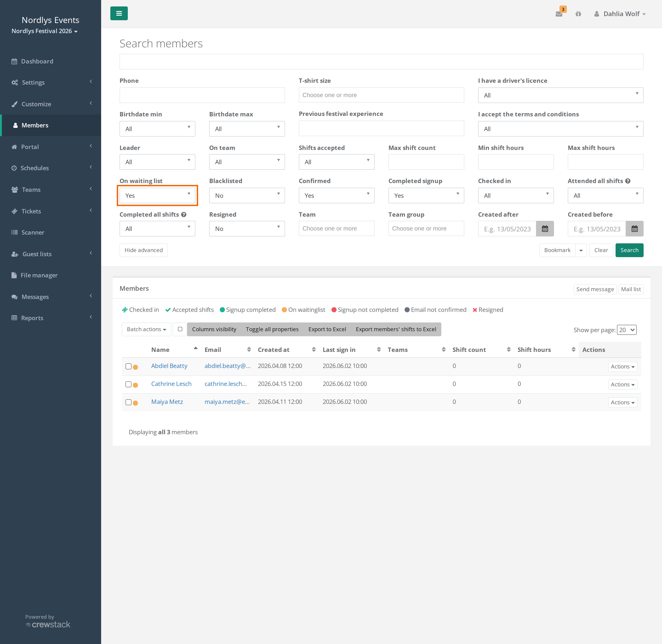
Task: Open Actions dropdown for Maiya Metz
Action: pos(622,402)
